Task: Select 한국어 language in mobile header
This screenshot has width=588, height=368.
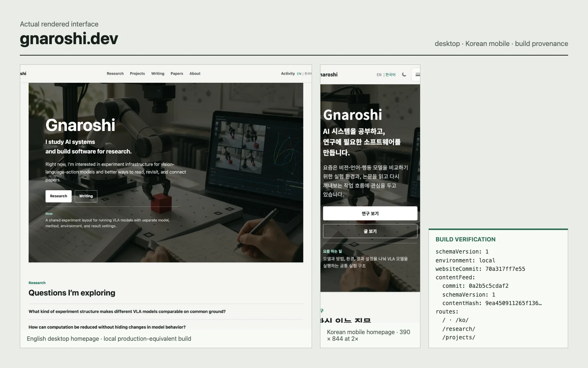Action: pos(390,75)
